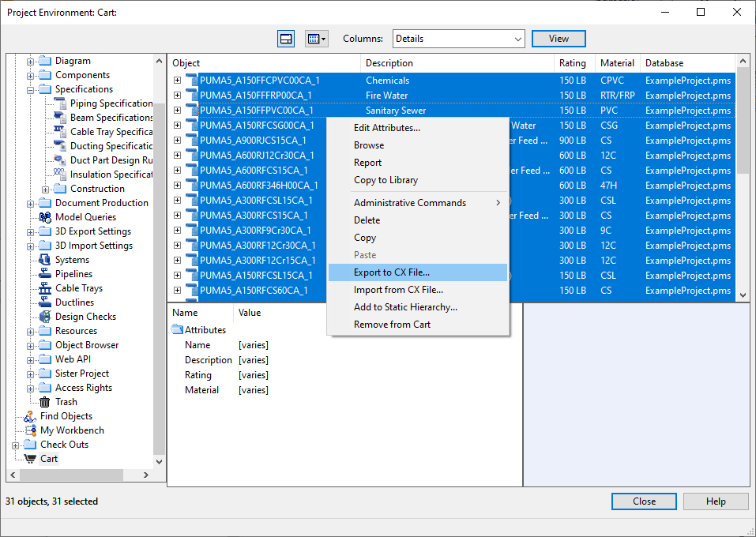Click the Model Queries binoculars icon
The width and height of the screenshot is (756, 537).
click(x=45, y=217)
